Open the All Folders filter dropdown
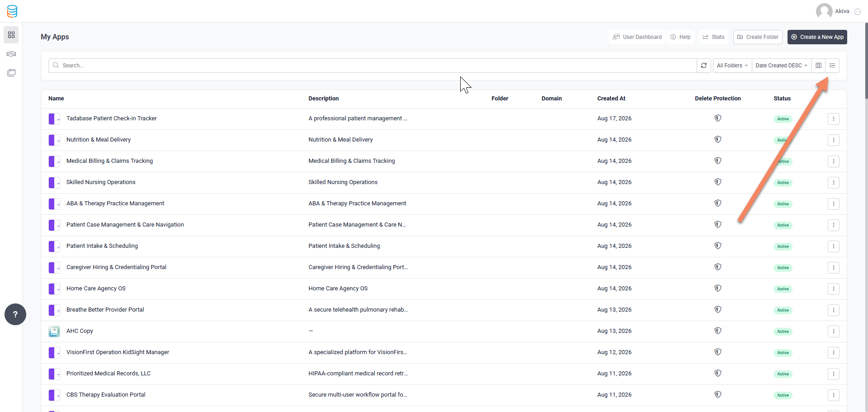Screen dimensions: 868x412 click(732, 66)
